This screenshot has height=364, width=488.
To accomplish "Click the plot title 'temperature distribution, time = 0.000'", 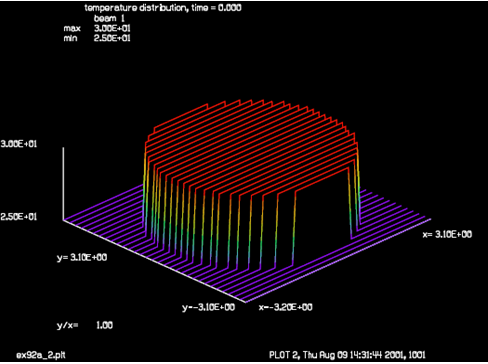I will coord(163,8).
